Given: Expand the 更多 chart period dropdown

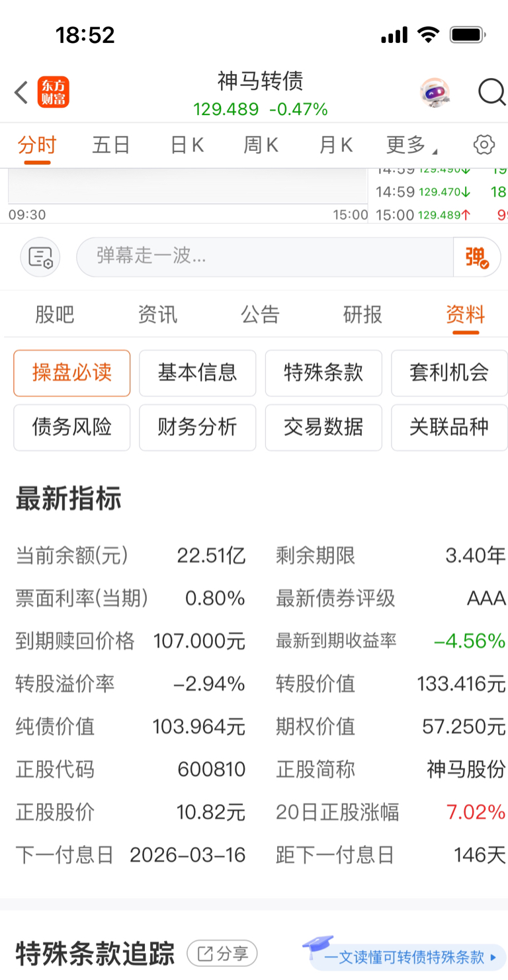Looking at the screenshot, I should 411,145.
